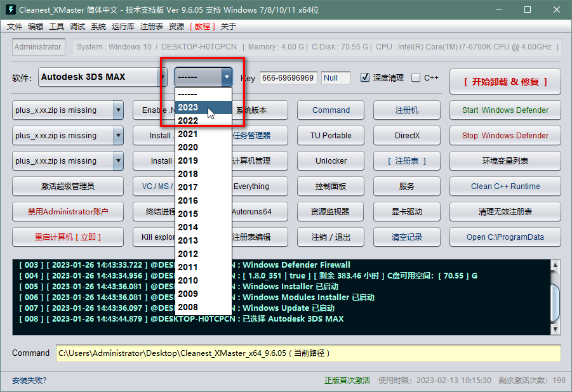Image resolution: width=572 pixels, height=392 pixels.
Task: Click 清空记录 button
Action: 407,237
